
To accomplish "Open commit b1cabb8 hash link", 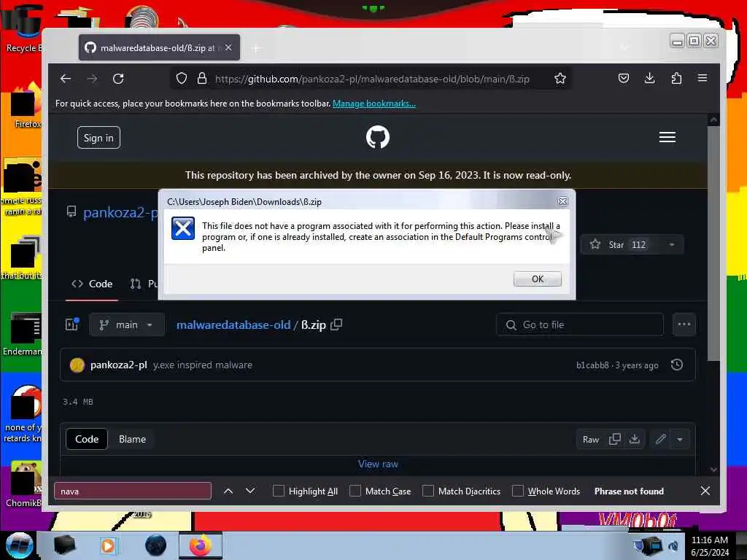I will pos(592,365).
